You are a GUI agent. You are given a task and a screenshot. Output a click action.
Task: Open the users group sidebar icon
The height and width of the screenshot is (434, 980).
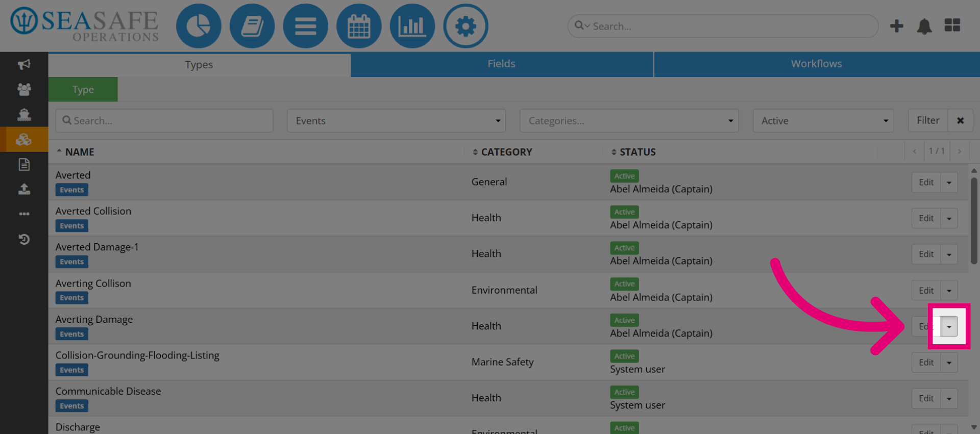tap(24, 89)
